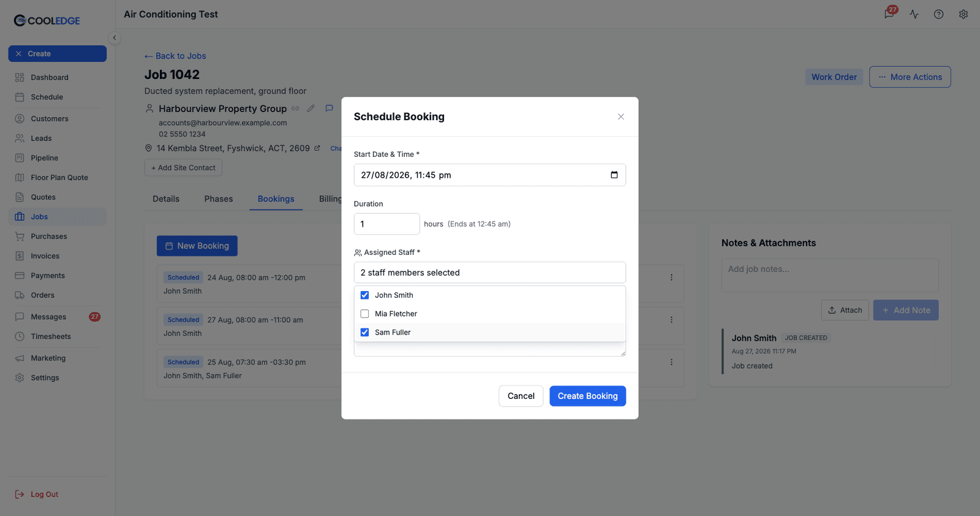The image size is (980, 516).
Task: Uncheck Sam Fuller in the staff list
Action: [x=364, y=332]
